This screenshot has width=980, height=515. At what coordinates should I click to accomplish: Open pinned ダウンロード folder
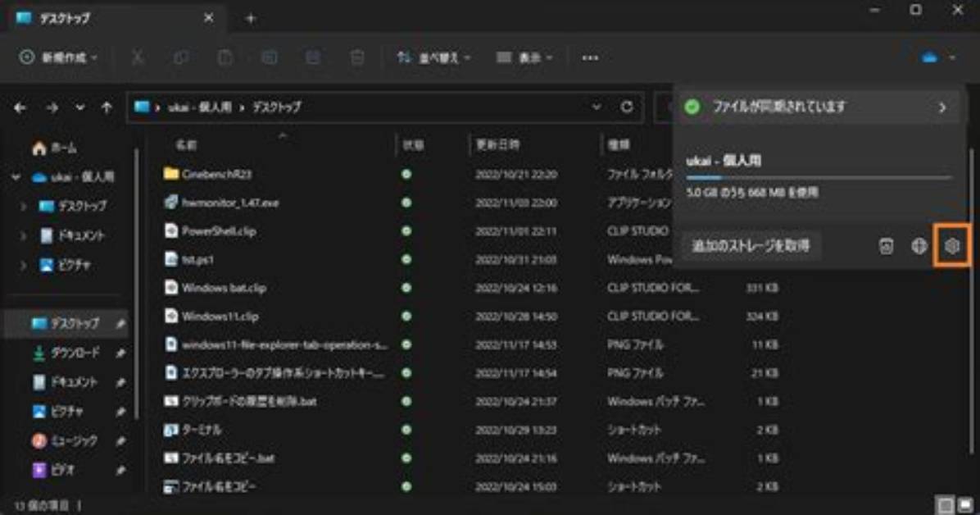pos(66,353)
